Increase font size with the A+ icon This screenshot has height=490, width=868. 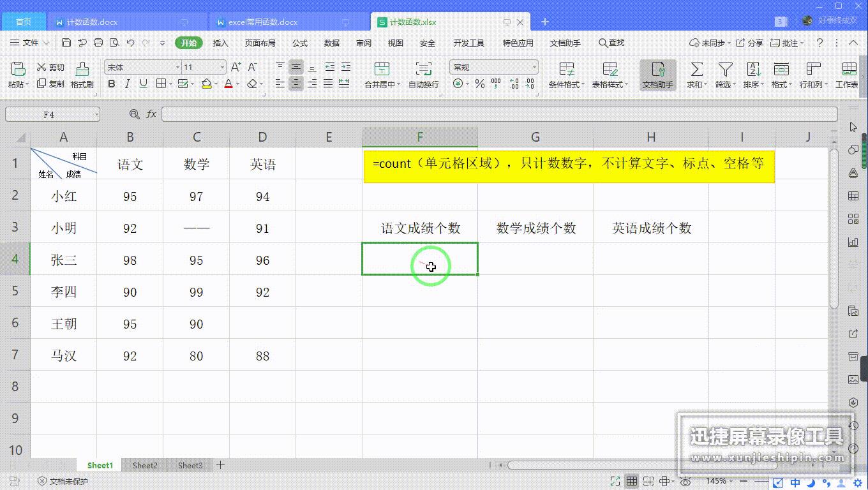point(236,67)
